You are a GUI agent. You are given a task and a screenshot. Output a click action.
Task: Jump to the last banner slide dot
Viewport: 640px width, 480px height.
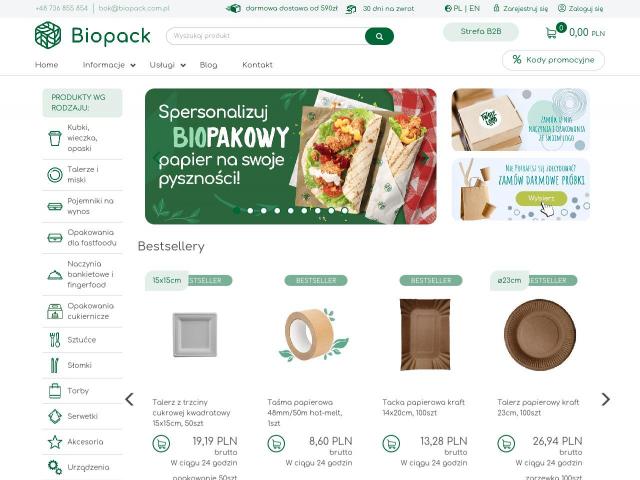click(344, 211)
